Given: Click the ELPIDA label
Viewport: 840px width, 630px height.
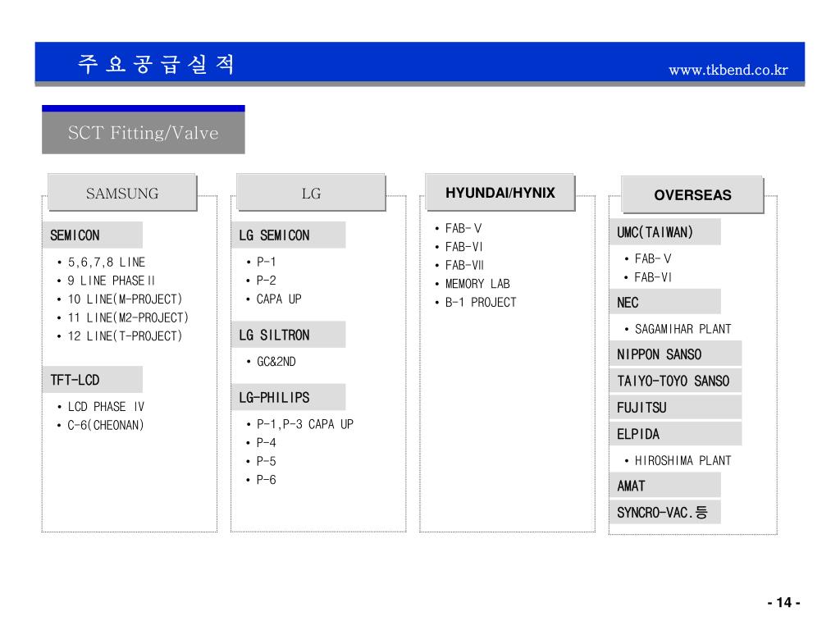Looking at the screenshot, I should point(676,434).
